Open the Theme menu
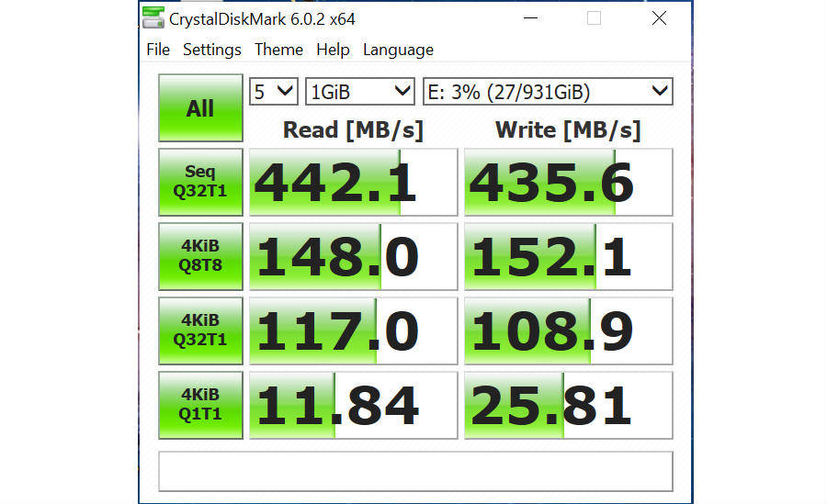Screen dimensions: 827x504 click(x=278, y=50)
